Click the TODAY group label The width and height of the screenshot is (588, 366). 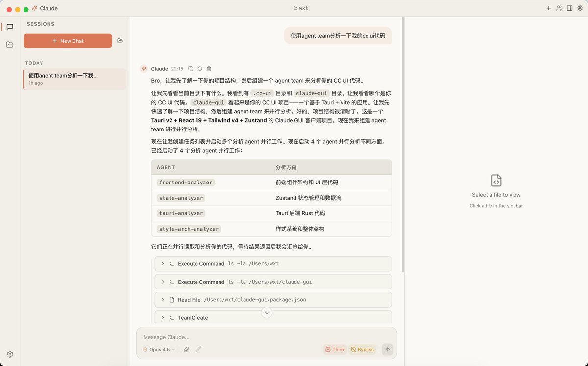[x=34, y=63]
